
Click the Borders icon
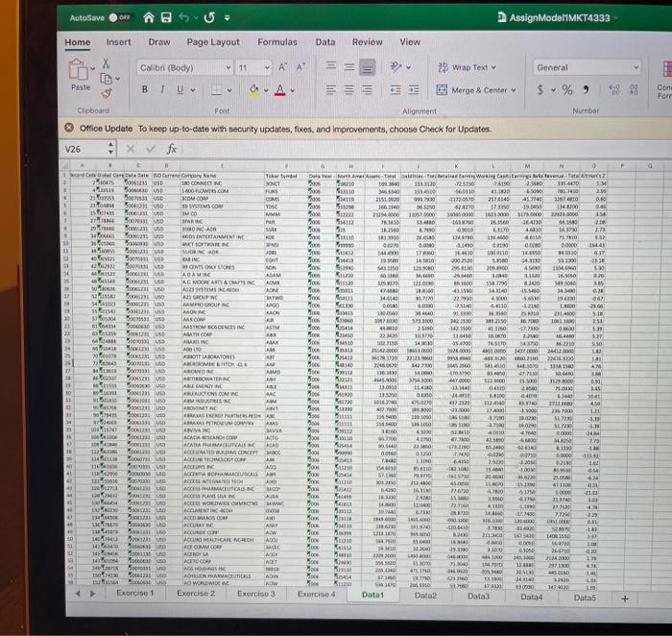[x=217, y=90]
